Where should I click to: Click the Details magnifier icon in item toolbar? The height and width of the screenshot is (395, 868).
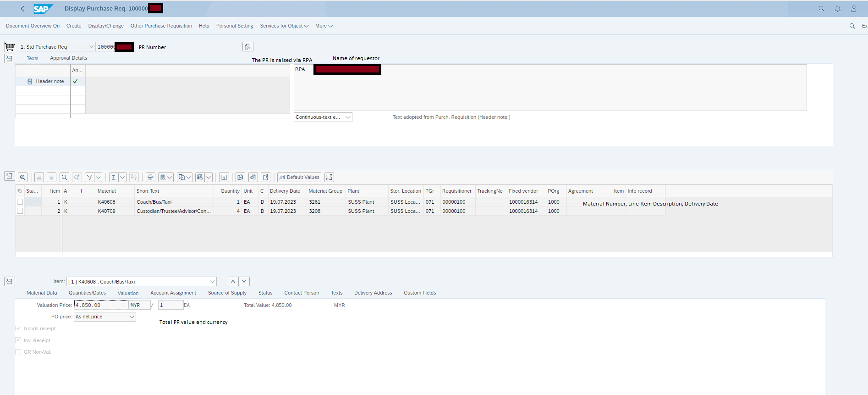coord(22,178)
